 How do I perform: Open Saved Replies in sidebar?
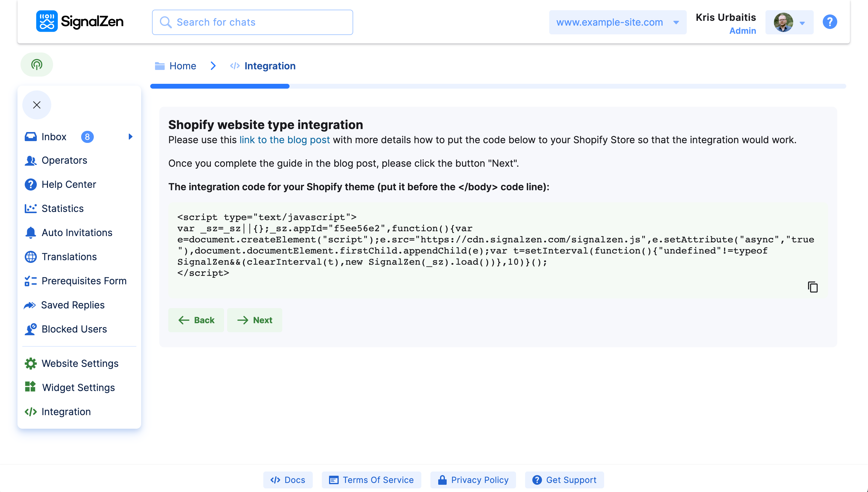tap(73, 305)
